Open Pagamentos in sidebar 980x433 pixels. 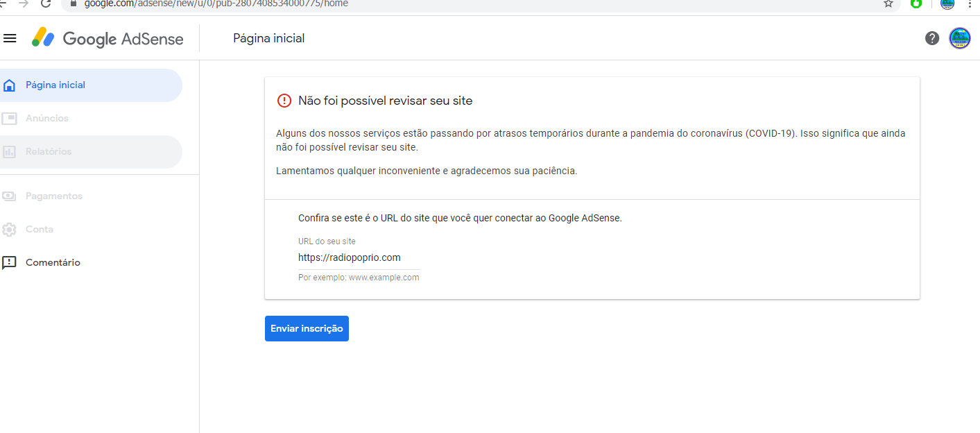click(91, 196)
